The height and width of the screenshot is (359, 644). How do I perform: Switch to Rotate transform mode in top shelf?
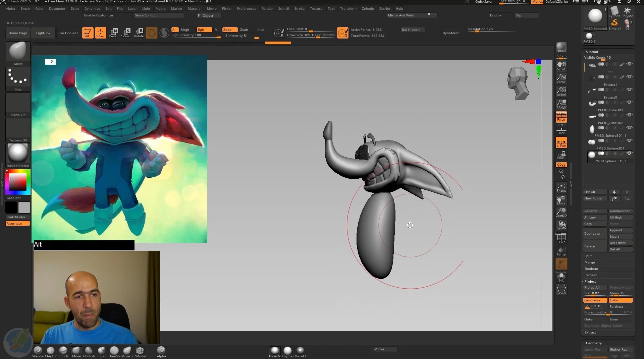[x=139, y=33]
